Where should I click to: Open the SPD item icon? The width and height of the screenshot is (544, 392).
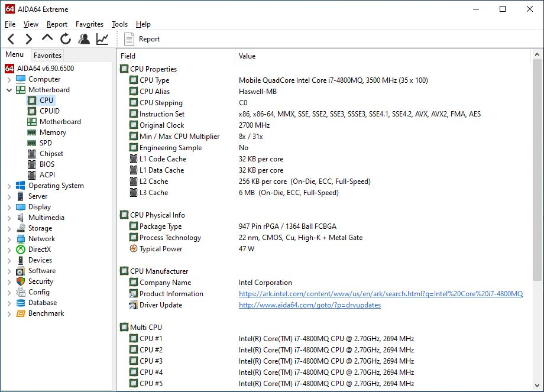click(31, 143)
